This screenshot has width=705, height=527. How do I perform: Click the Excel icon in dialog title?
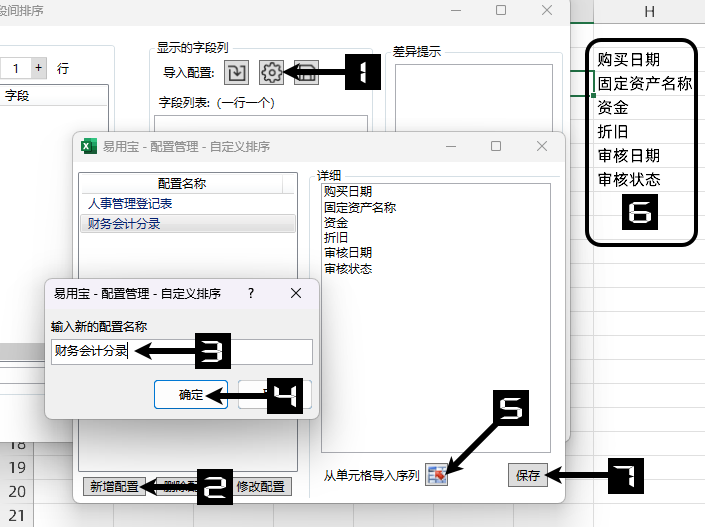(89, 147)
